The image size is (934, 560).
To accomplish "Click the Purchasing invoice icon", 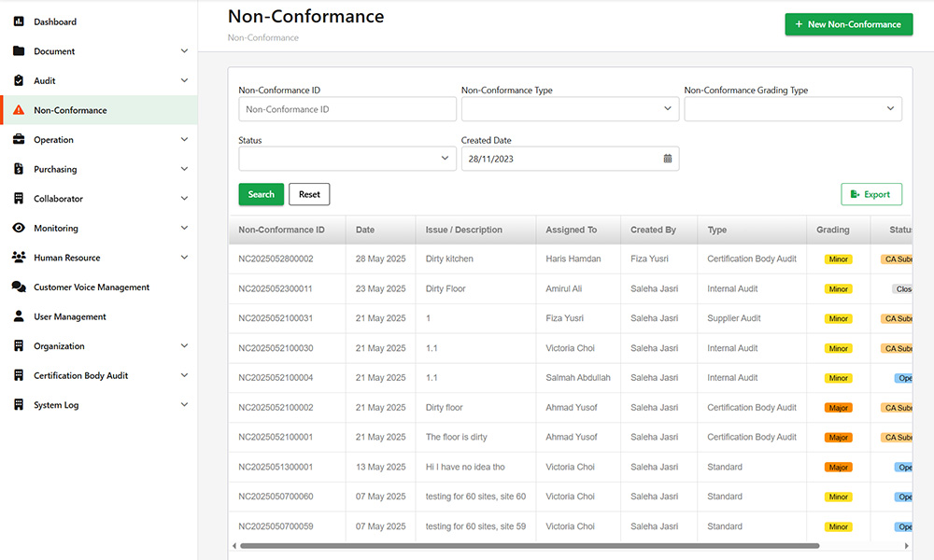I will click(19, 169).
